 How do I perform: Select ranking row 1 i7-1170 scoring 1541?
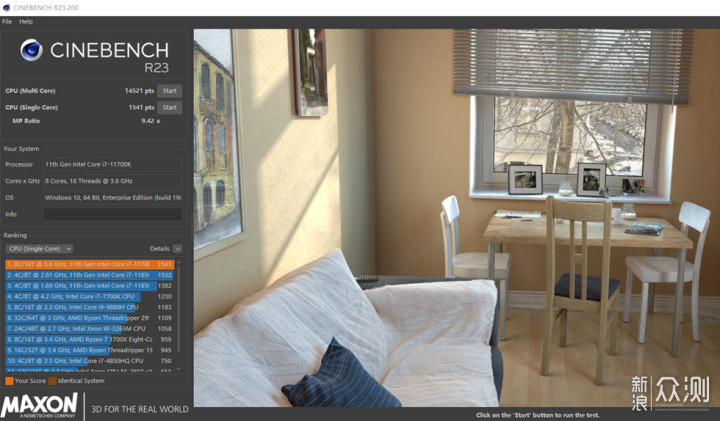pyautogui.click(x=90, y=264)
